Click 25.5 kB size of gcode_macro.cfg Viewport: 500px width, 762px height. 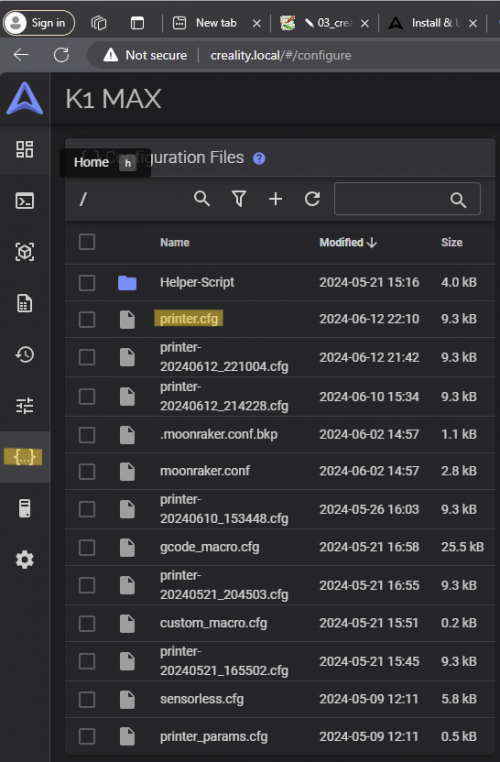pyautogui.click(x=462, y=547)
